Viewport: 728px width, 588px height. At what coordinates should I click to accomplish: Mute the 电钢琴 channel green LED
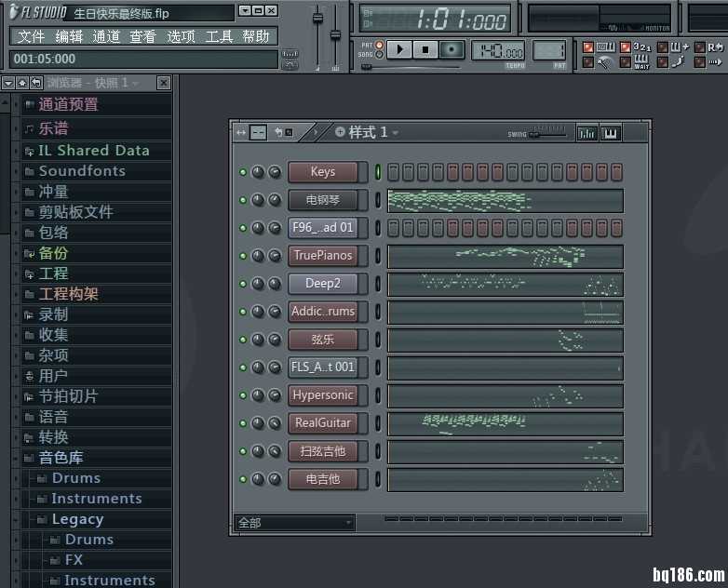[243, 200]
